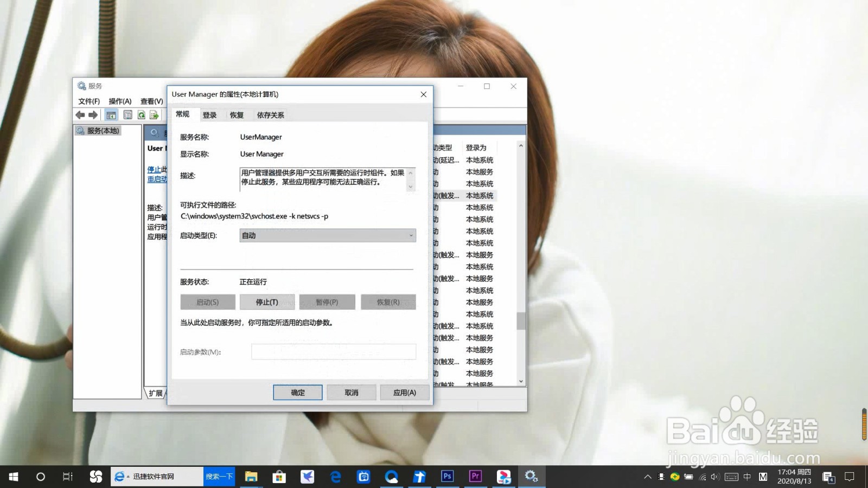The height and width of the screenshot is (488, 868).
Task: Launch Microsoft Edge from the taskbar
Action: point(336,476)
